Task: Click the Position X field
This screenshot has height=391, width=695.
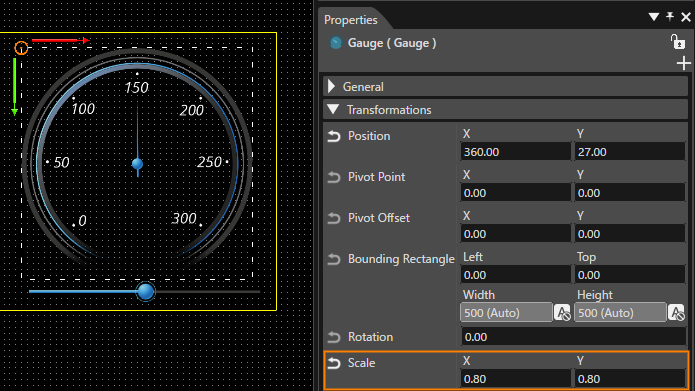Action: point(515,152)
